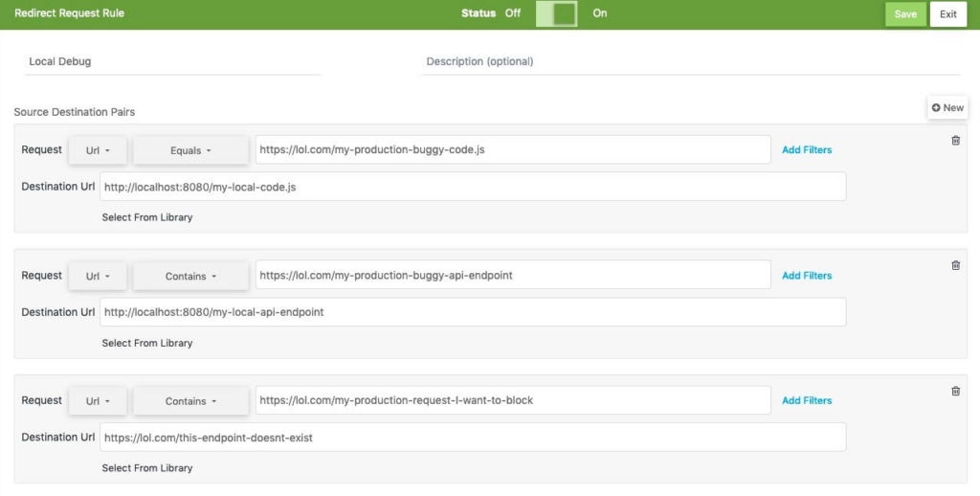Open the Equals operator dropdown
The width and height of the screenshot is (980, 496).
(x=190, y=150)
